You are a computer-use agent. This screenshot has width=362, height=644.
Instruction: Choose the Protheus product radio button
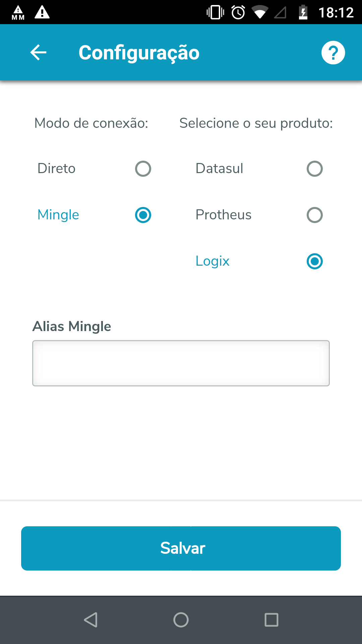314,215
